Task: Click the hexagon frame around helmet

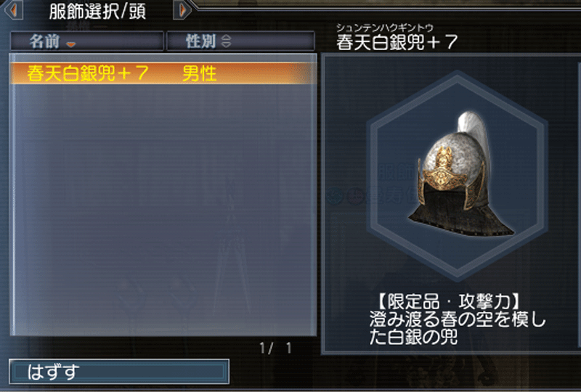Action: (458, 176)
